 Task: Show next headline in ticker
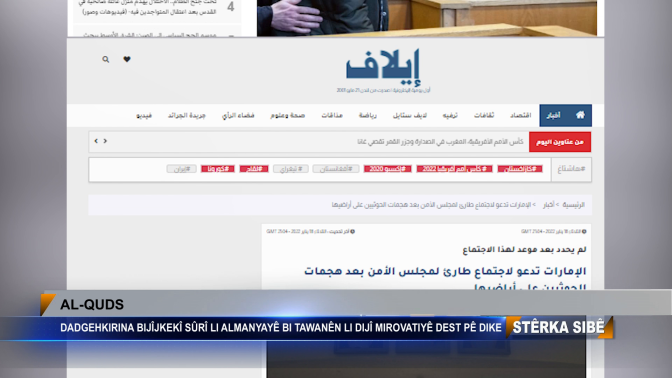pos(105,141)
